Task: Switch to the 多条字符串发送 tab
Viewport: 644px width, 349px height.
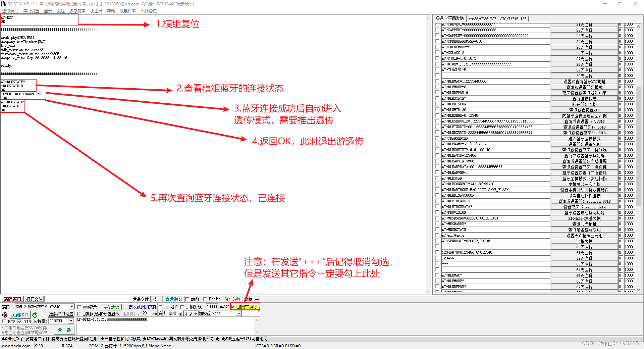Action: pos(450,18)
